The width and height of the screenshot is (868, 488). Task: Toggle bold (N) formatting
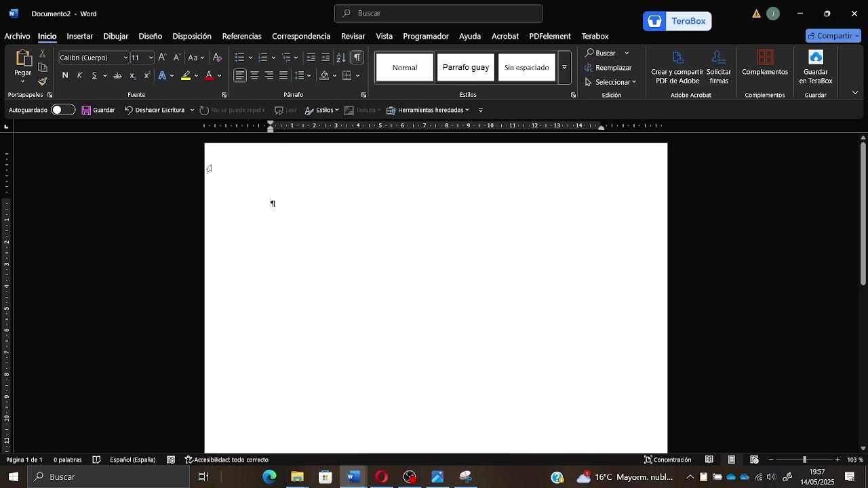pos(65,76)
